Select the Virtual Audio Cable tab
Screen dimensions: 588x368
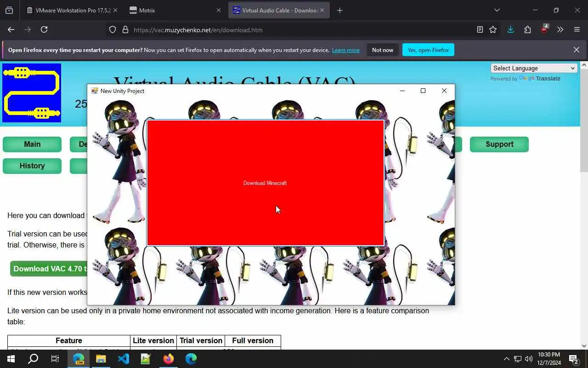pyautogui.click(x=279, y=10)
